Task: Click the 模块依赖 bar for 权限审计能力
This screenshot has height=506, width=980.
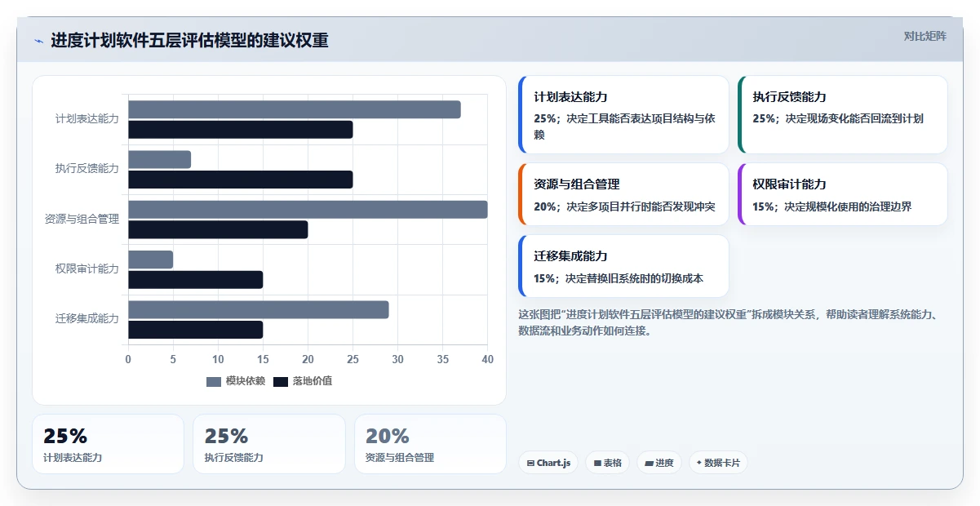Action: point(150,260)
